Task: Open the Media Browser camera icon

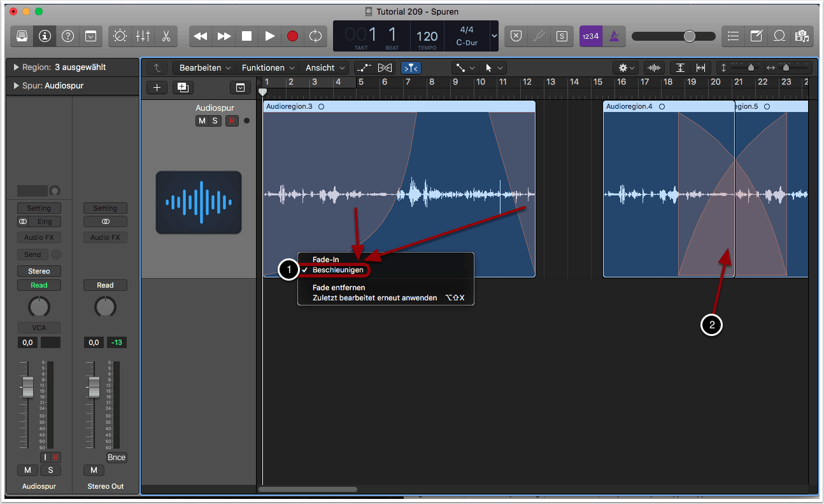Action: coord(802,36)
